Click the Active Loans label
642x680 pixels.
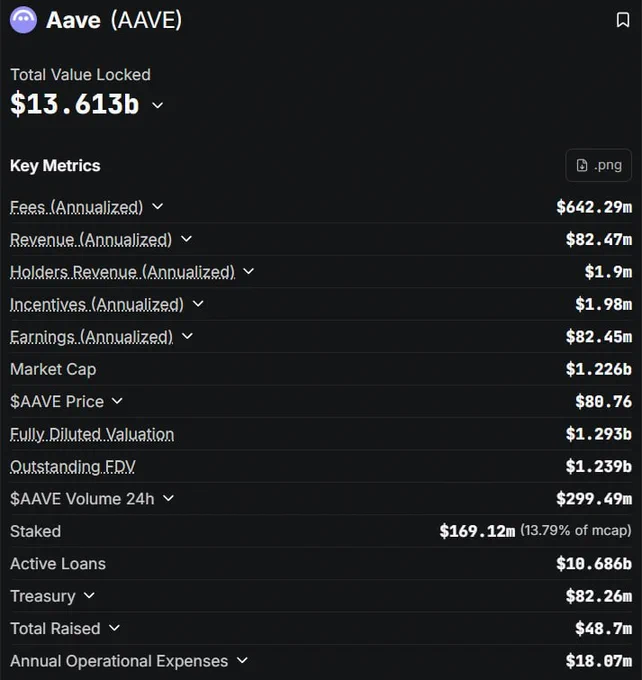58,564
